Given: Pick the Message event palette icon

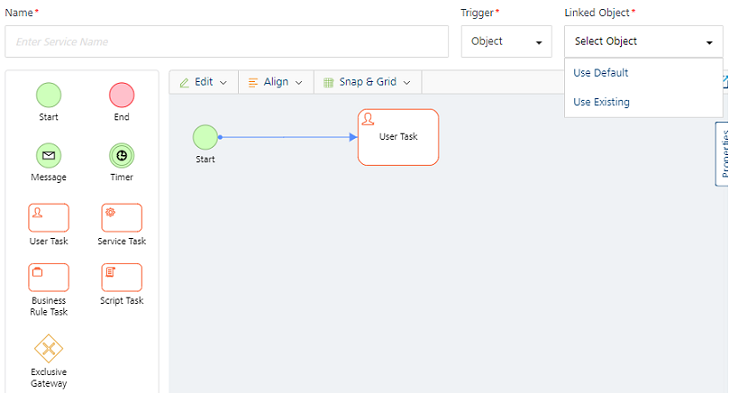Looking at the screenshot, I should coord(49,155).
